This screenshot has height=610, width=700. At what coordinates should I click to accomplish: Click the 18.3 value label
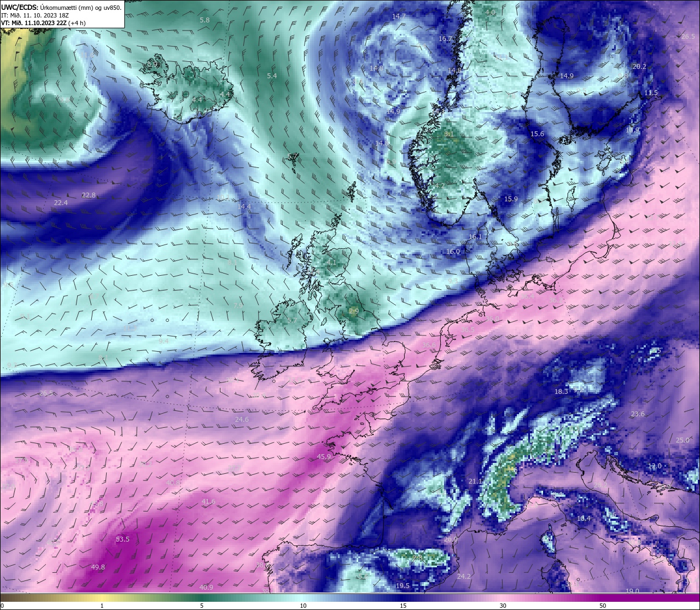coord(561,392)
